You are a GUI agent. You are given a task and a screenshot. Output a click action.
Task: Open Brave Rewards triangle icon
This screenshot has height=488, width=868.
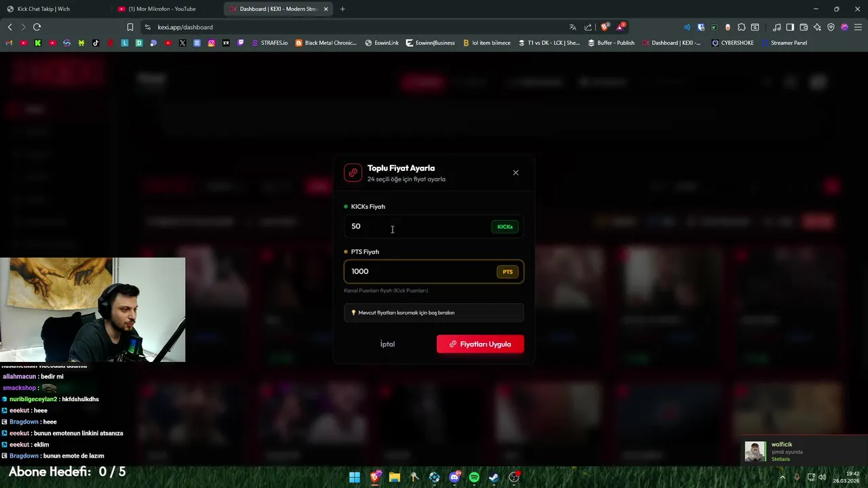pos(620,27)
